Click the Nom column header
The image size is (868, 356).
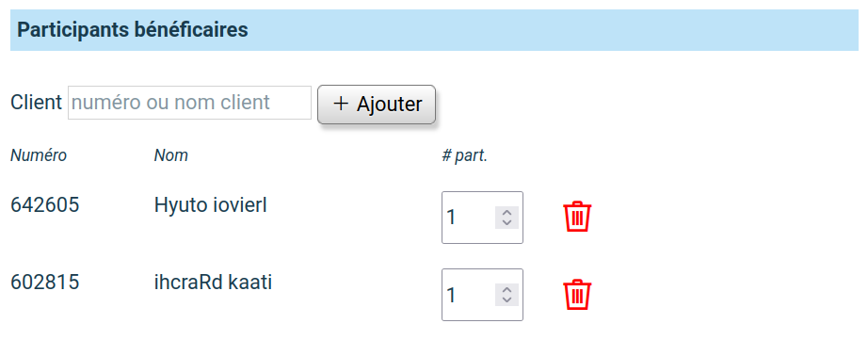pyautogui.click(x=171, y=155)
